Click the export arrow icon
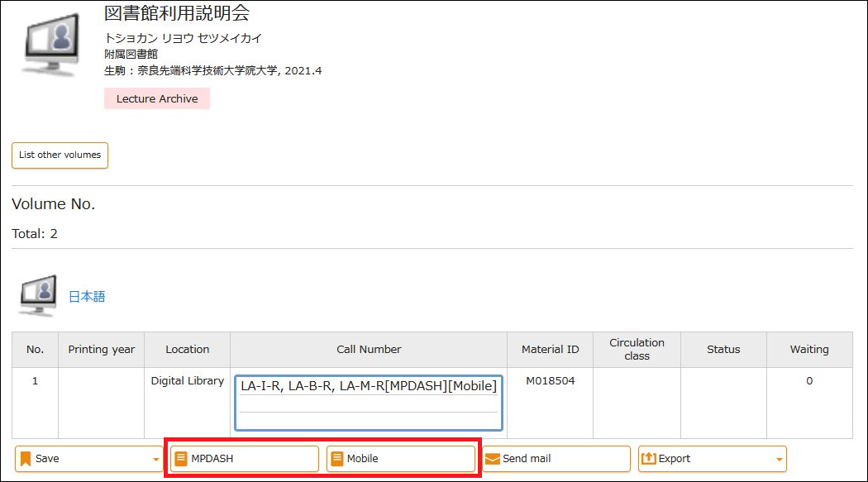The image size is (868, 482). pyautogui.click(x=648, y=459)
